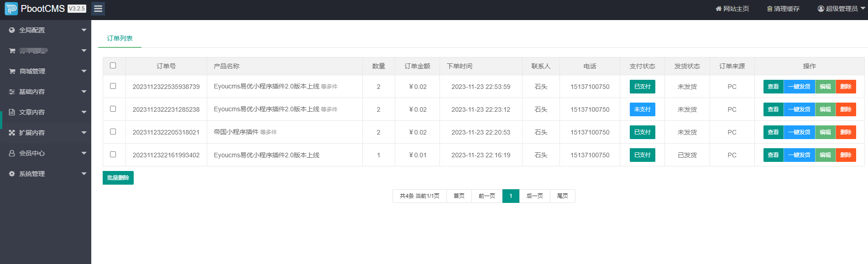The height and width of the screenshot is (264, 868).
Task: Click the 批量删除 button
Action: pyautogui.click(x=118, y=178)
